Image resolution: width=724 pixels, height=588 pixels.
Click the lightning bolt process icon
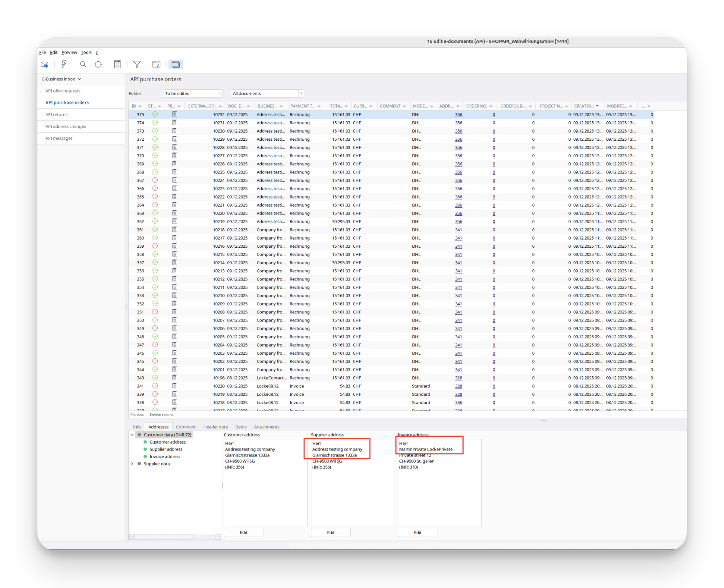pyautogui.click(x=64, y=64)
